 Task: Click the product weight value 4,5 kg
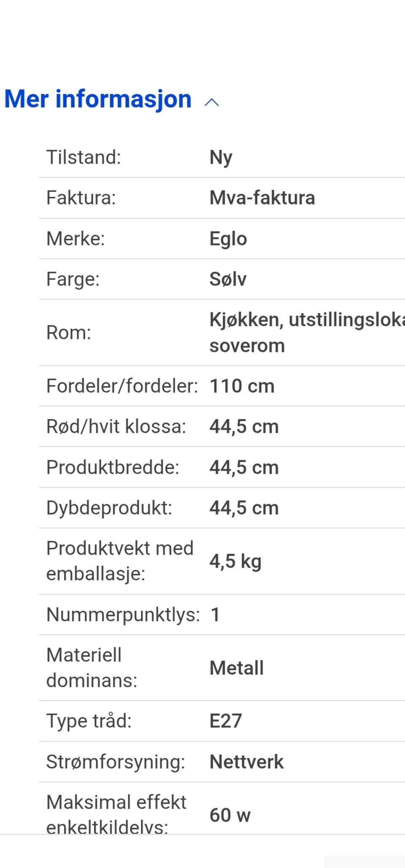pyautogui.click(x=235, y=562)
